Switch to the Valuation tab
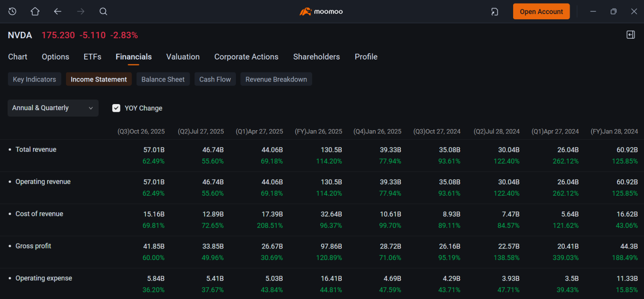644x299 pixels. tap(183, 57)
